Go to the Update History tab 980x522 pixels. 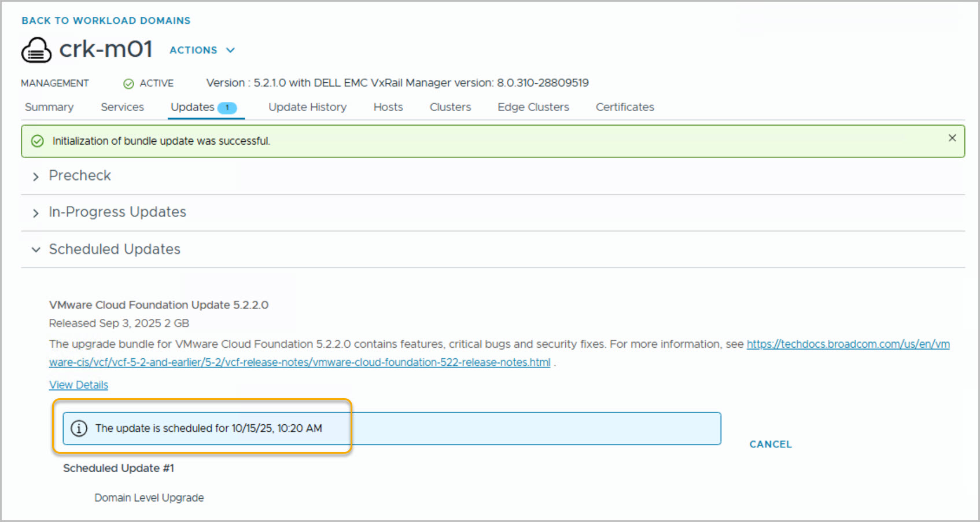click(307, 107)
